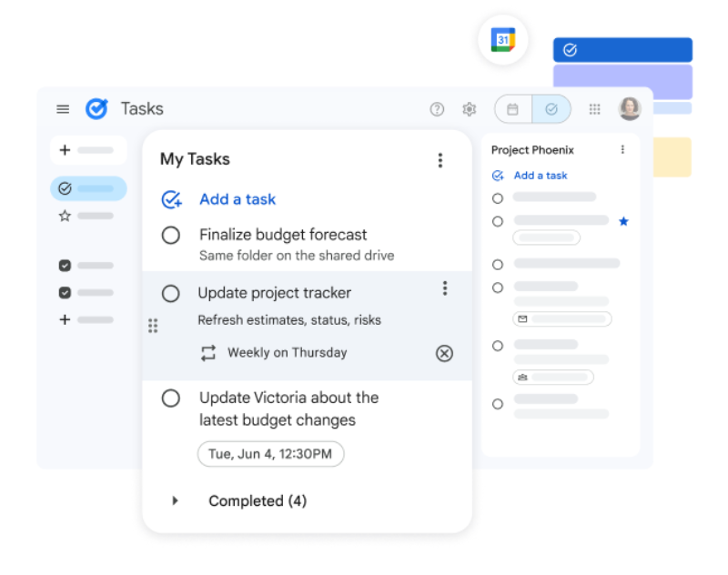Screen dimensions: 728x575
Task: Click the Google Calendar logo icon
Action: point(503,40)
